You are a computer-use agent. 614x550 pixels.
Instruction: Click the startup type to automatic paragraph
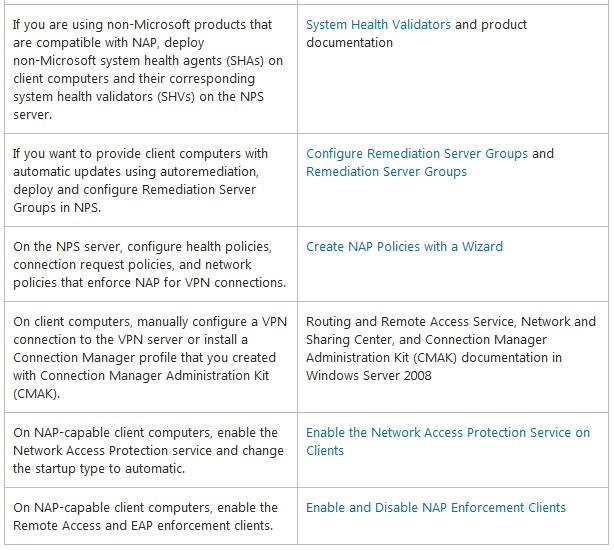coord(148,451)
